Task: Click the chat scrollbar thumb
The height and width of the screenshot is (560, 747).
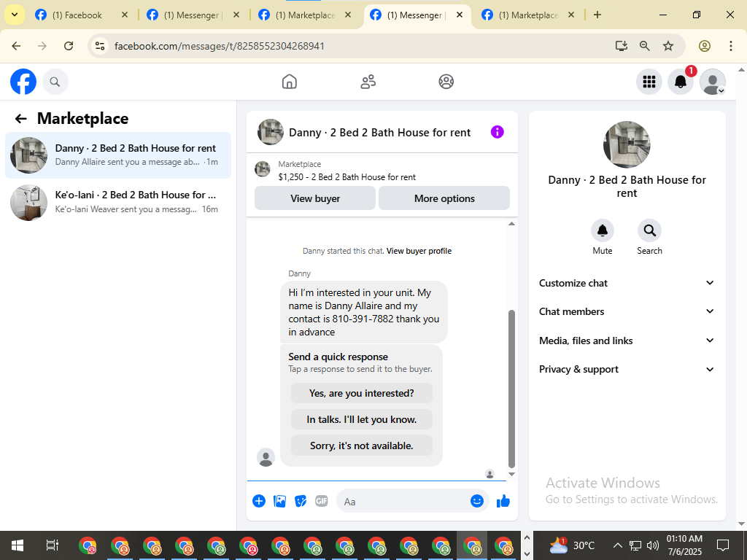Action: pos(511,389)
